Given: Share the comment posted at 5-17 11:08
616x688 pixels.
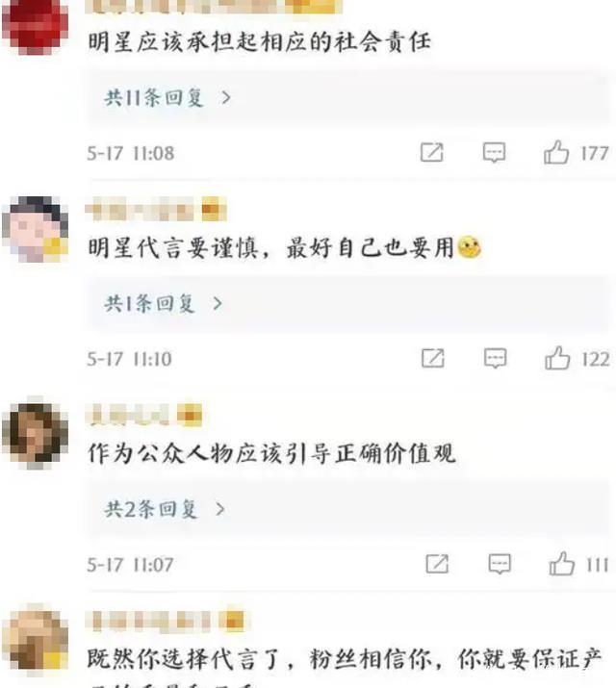Looking at the screenshot, I should coord(432,152).
